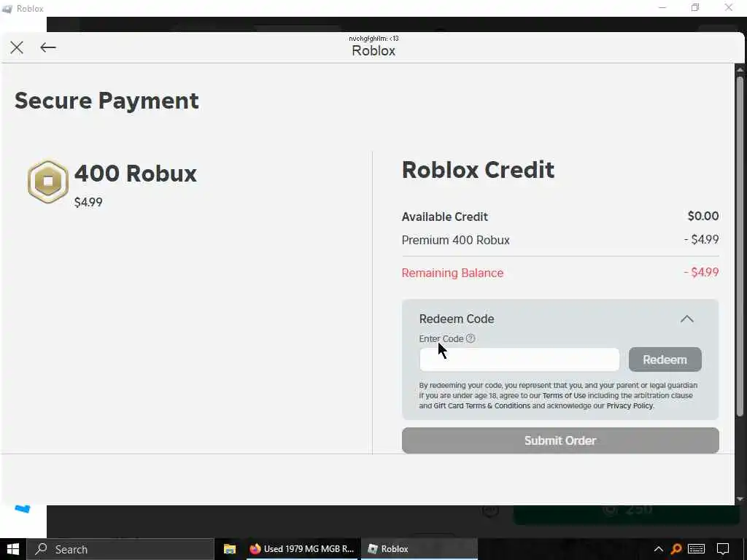
Task: Click the Redeem Code label
Action: point(457,319)
